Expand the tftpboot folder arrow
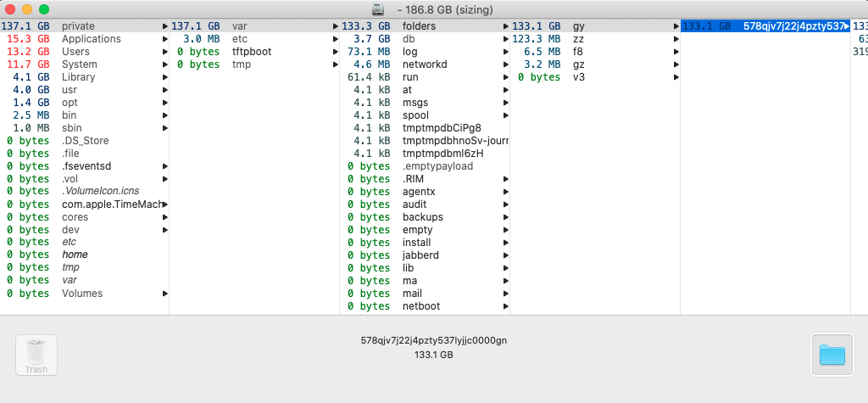This screenshot has height=403, width=868. (x=334, y=52)
